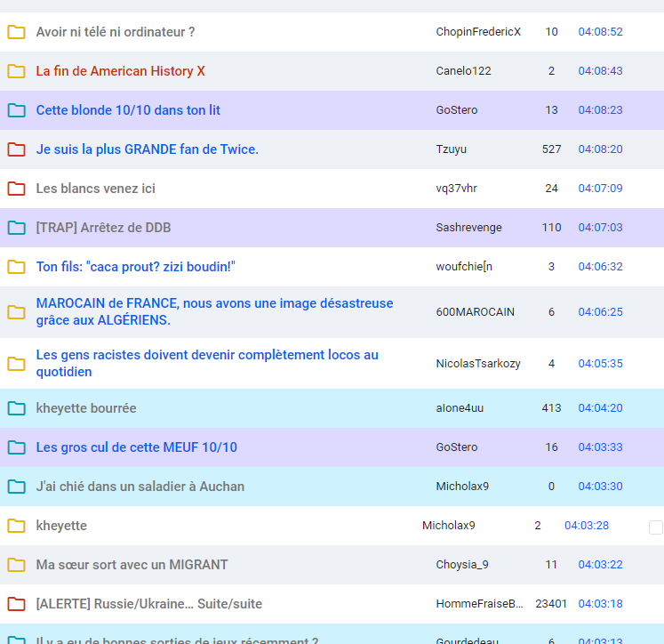664x644 pixels.
Task: Click folder icon next to "kheyette bourrée"
Action: (16, 409)
